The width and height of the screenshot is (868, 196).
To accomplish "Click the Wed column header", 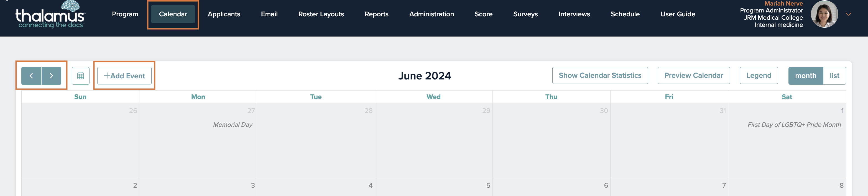I will pyautogui.click(x=433, y=97).
